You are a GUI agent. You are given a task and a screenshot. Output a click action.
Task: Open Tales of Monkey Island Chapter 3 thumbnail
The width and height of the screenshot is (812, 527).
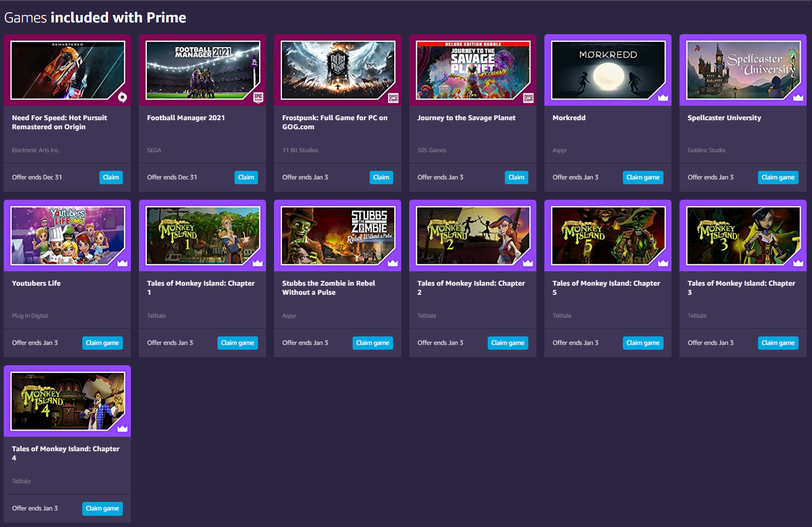[743, 235]
